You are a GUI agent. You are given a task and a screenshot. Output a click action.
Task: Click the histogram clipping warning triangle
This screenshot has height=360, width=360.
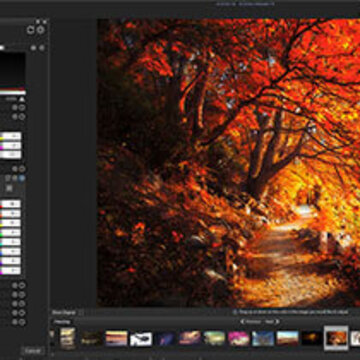pos(22,99)
